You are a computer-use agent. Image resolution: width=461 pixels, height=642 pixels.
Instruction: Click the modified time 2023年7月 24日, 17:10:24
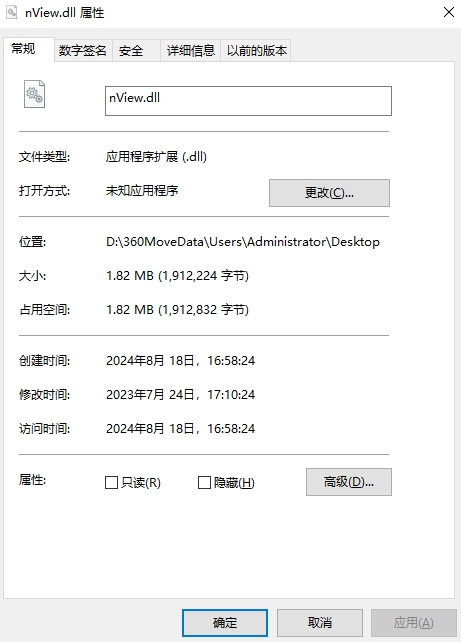tap(181, 395)
